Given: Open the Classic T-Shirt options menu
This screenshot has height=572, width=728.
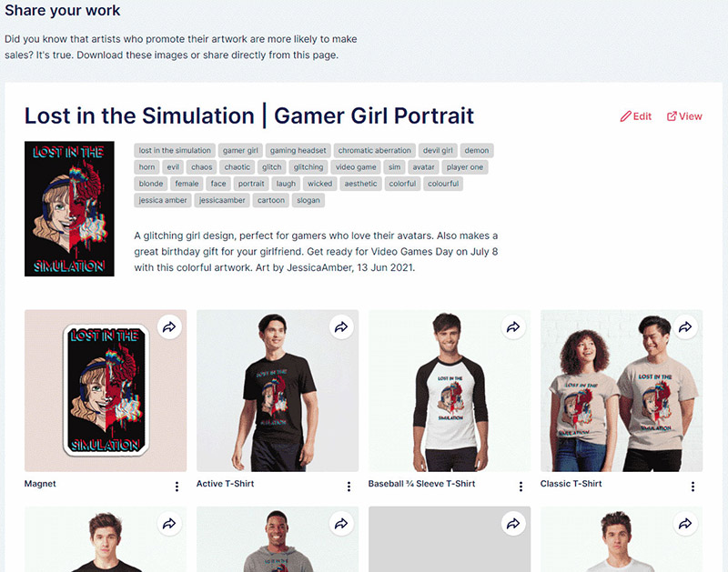Looking at the screenshot, I should pyautogui.click(x=693, y=487).
